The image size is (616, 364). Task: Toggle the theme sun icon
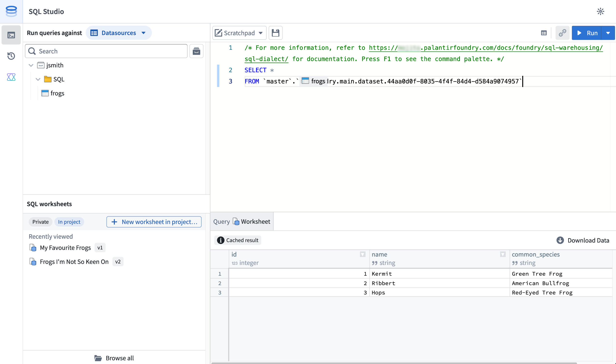coord(600,11)
